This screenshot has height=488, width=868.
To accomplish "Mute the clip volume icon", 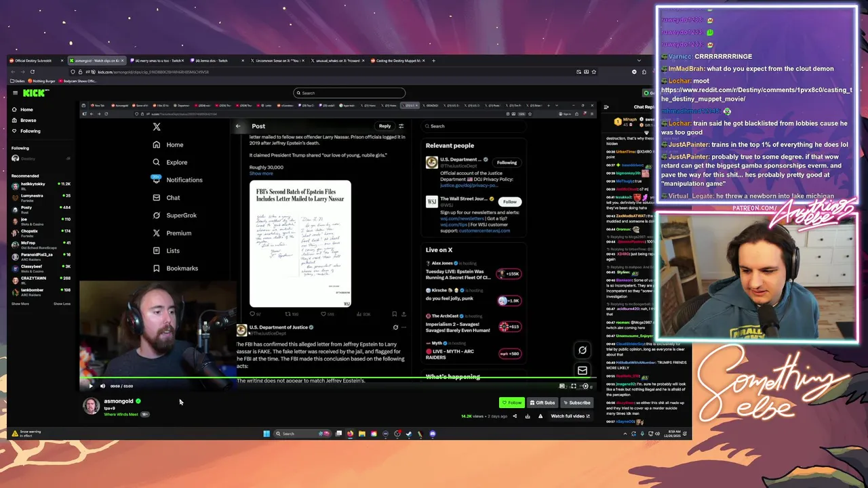I will point(102,386).
